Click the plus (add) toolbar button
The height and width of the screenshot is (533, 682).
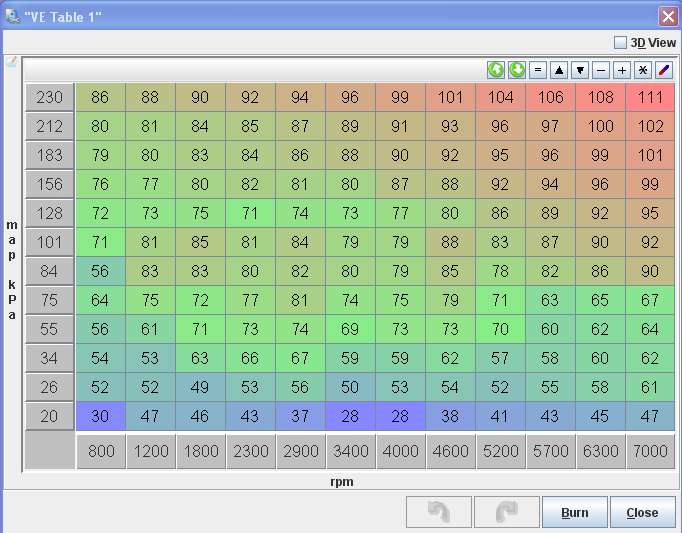coord(622,70)
